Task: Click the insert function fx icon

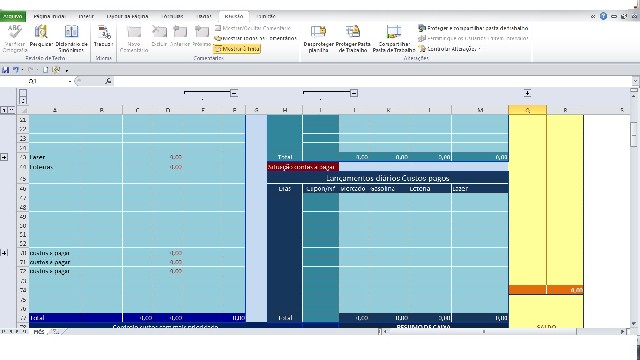Action: [x=108, y=81]
